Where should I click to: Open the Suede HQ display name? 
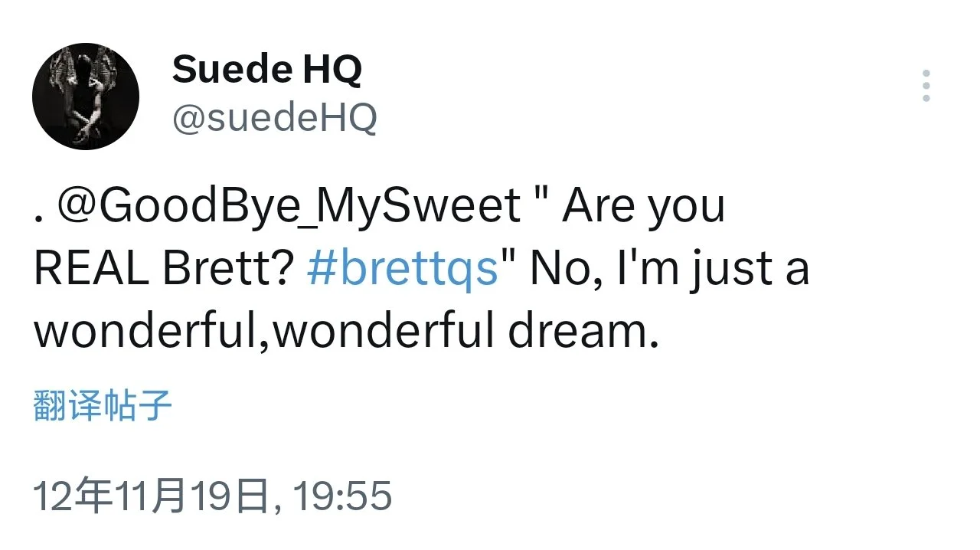pyautogui.click(x=266, y=70)
